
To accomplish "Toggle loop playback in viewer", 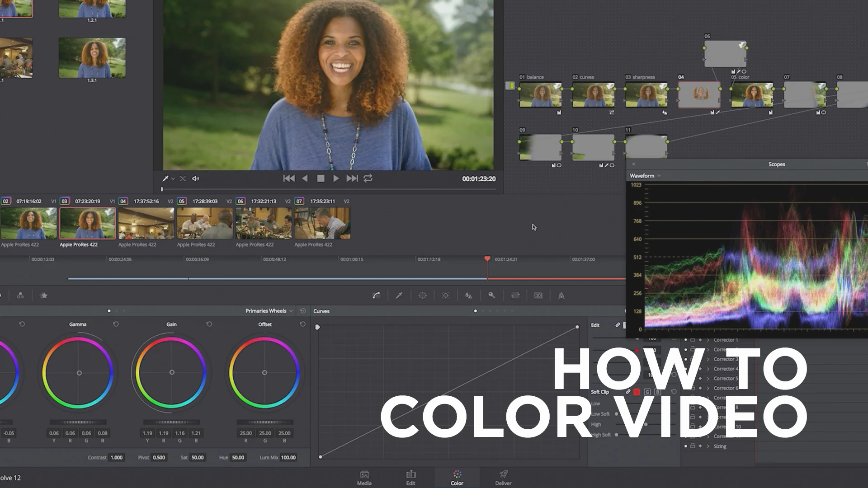I will [x=368, y=178].
